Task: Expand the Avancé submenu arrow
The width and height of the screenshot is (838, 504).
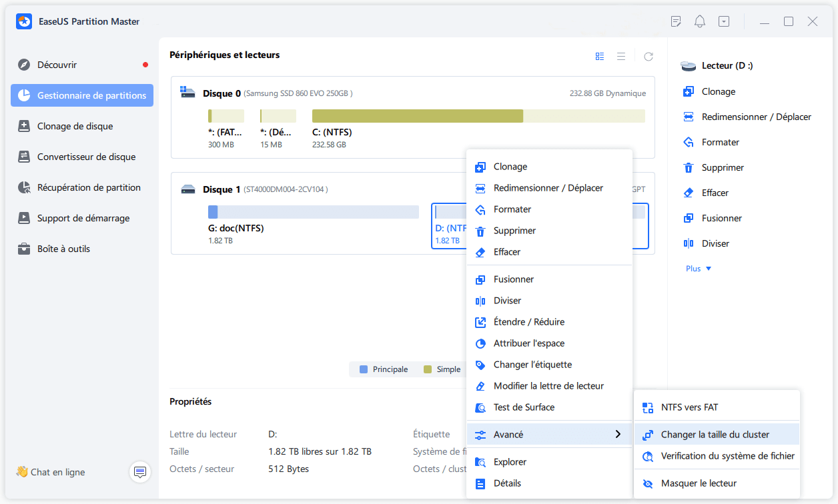Action: [618, 435]
